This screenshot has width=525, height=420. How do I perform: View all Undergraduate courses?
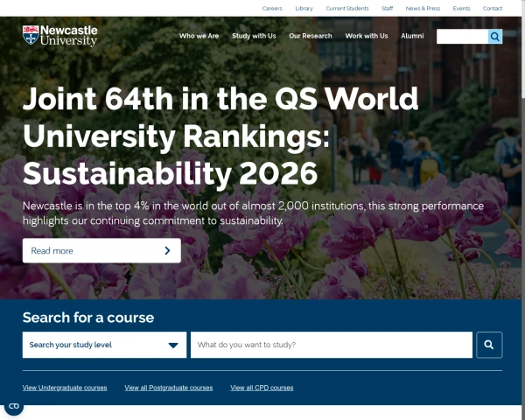[x=65, y=388]
